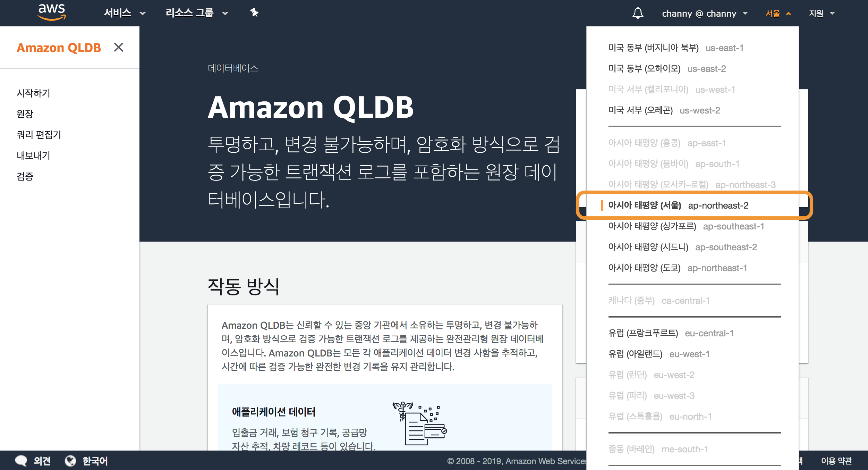Select us-east-1 Virginia region
Viewport: 868px width, 470px height.
(675, 48)
